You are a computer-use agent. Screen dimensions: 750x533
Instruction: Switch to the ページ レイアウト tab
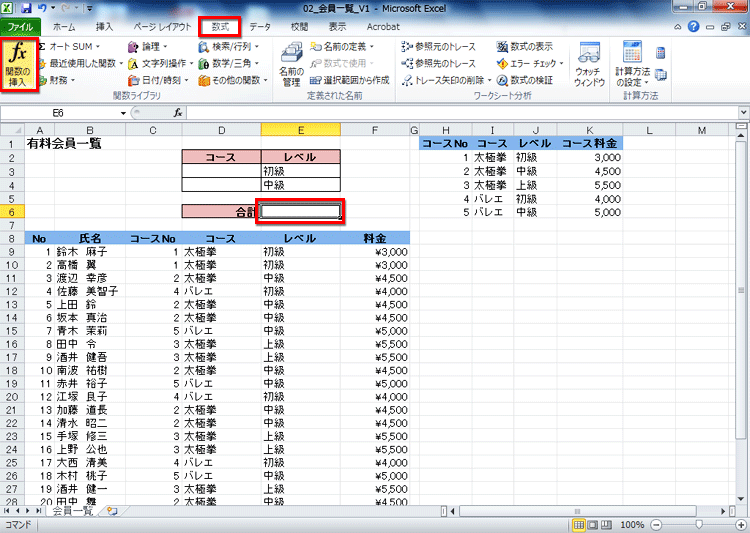[162, 27]
